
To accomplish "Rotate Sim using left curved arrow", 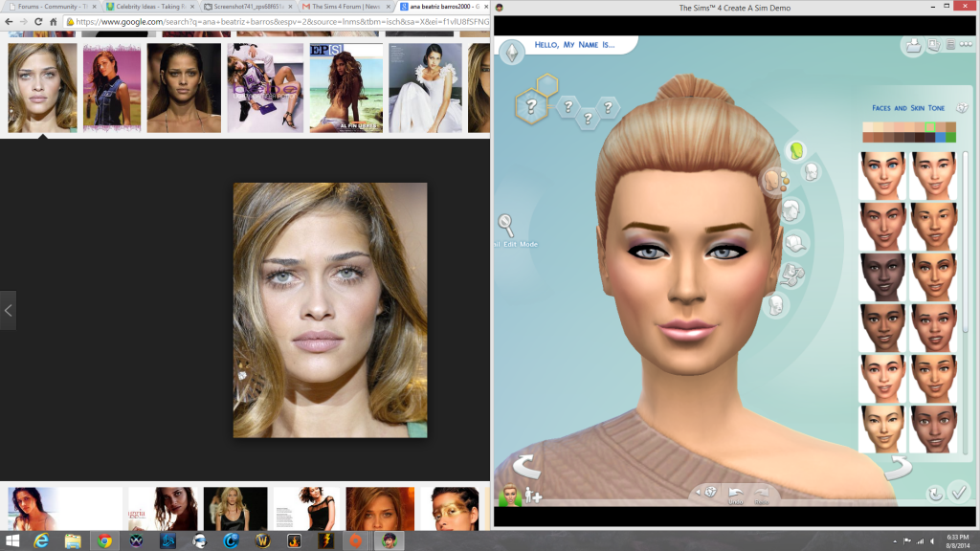I will (x=525, y=467).
